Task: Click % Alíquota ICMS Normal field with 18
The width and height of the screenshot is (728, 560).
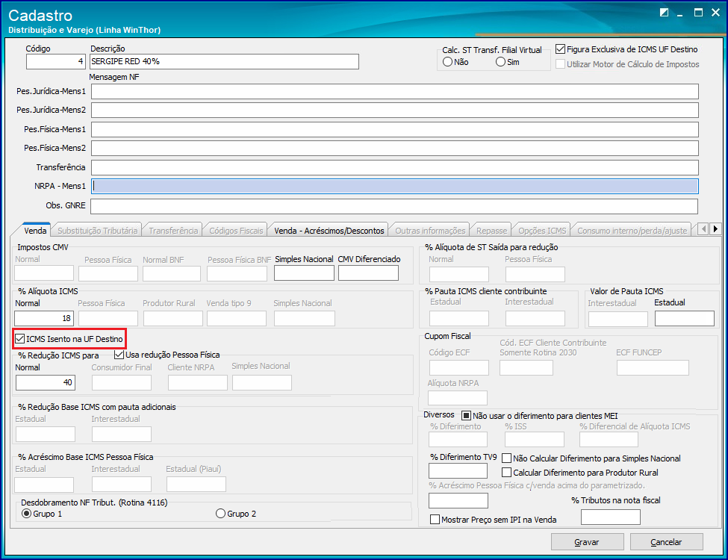Action: [44, 318]
